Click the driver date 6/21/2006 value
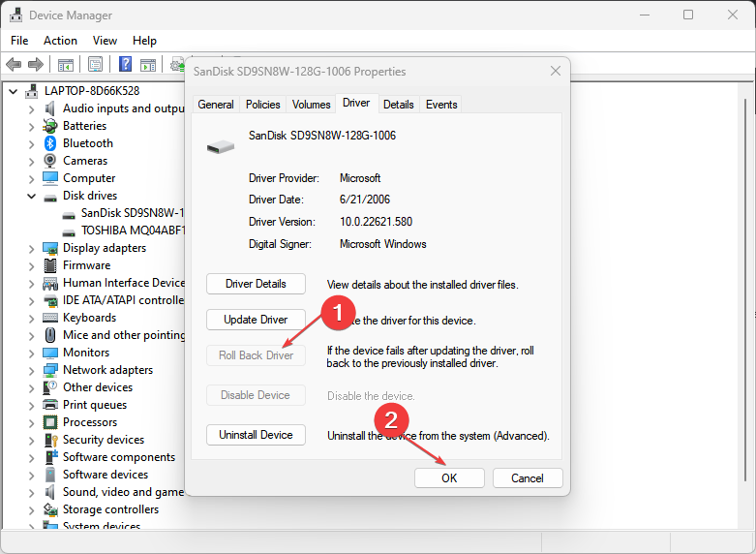Viewport: 756px width, 554px height. (x=365, y=200)
